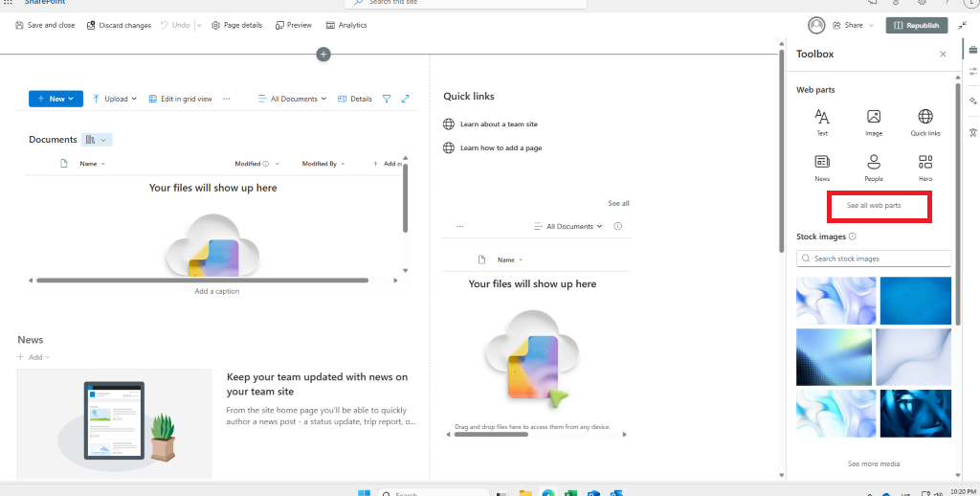Open the news post Keep your team updated
This screenshot has height=496, width=980.
click(x=317, y=384)
